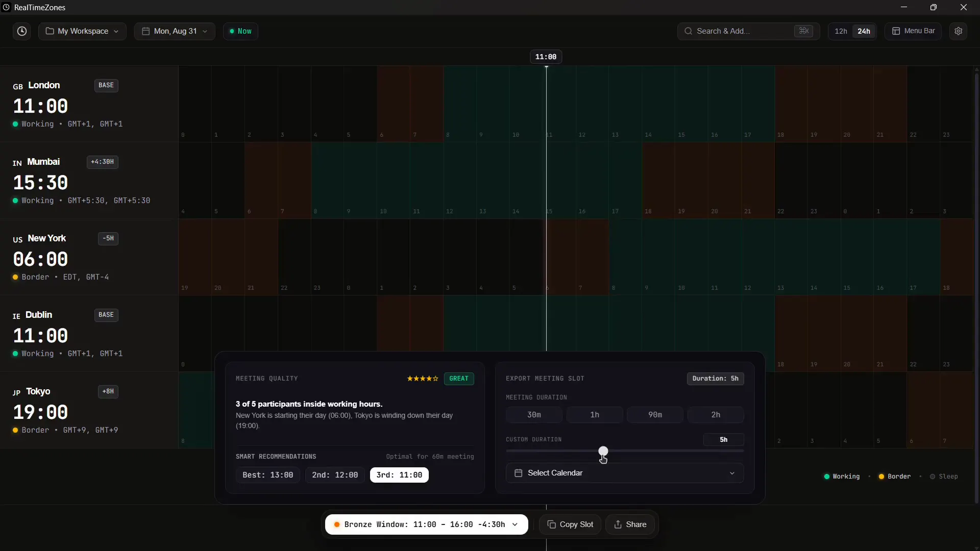Open the Mon, Aug 31 date picker
Screen dimensions: 980x551
tap(175, 31)
